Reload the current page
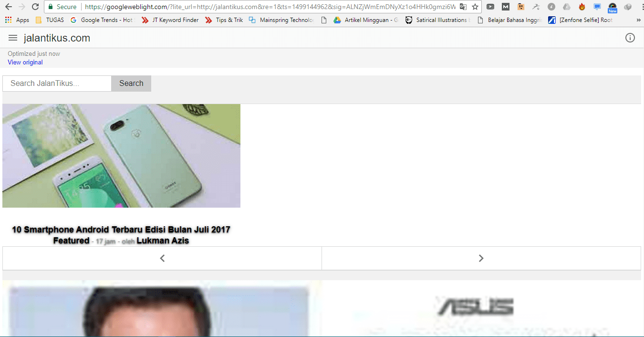This screenshot has height=337, width=644. coord(35,7)
